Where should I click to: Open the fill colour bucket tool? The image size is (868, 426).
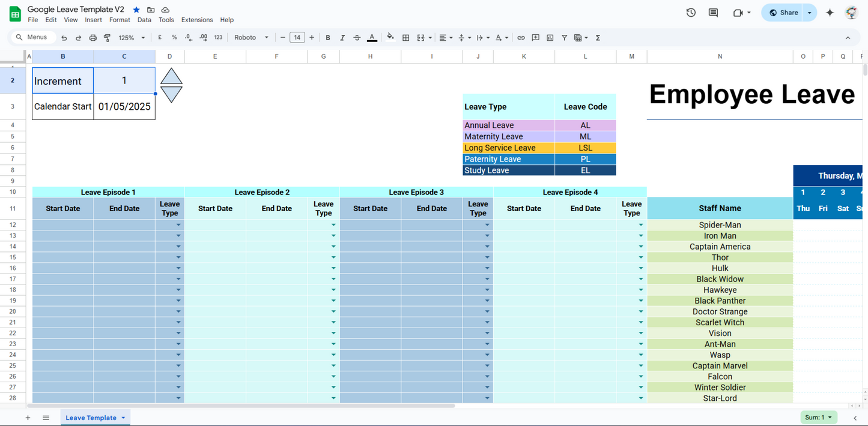pos(390,37)
